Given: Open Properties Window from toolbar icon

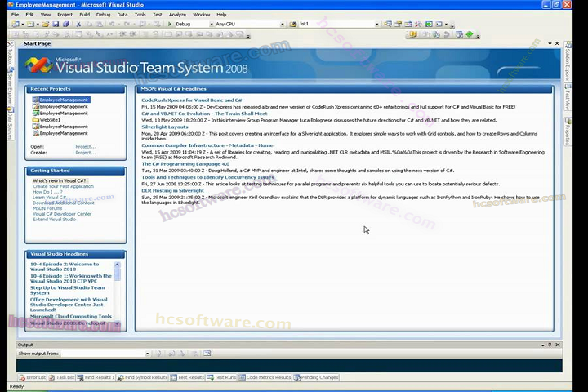Looking at the screenshot, I should coord(399,24).
